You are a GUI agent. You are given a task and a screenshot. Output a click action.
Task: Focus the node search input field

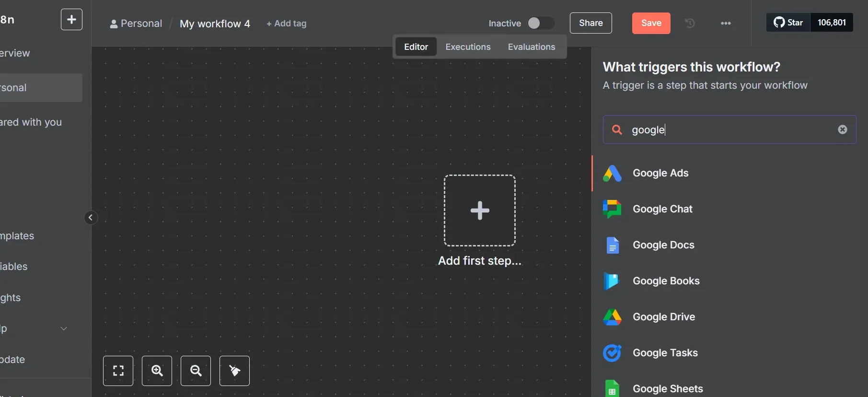pyautogui.click(x=729, y=129)
